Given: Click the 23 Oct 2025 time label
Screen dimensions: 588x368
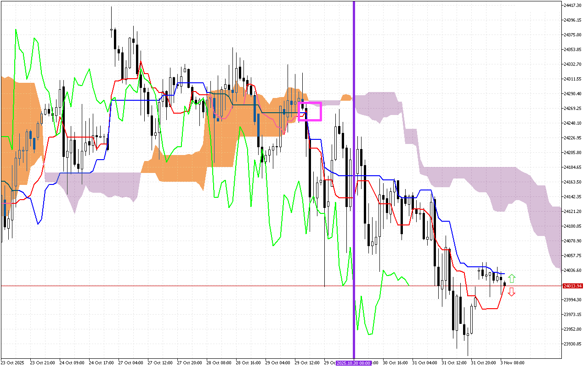Looking at the screenshot, I should tap(12, 363).
